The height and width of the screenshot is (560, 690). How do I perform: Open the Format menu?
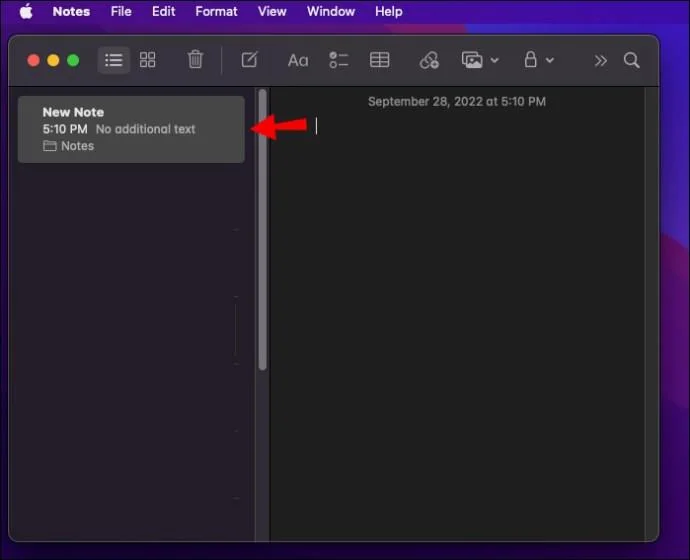pyautogui.click(x=216, y=11)
